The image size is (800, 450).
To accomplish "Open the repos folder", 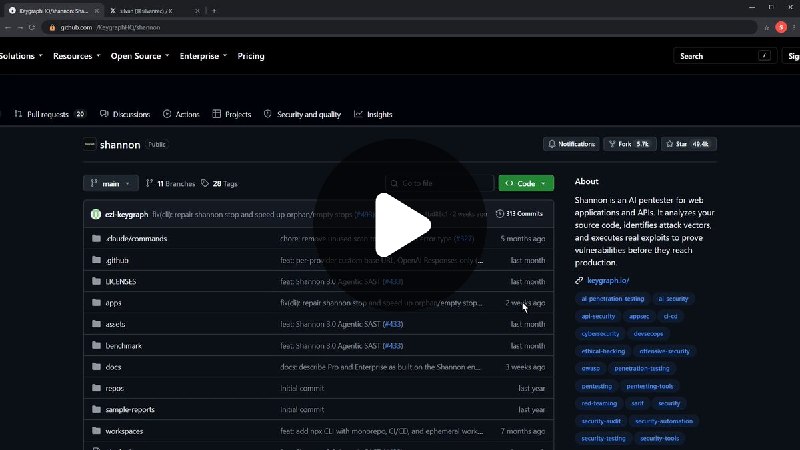I will (115, 388).
